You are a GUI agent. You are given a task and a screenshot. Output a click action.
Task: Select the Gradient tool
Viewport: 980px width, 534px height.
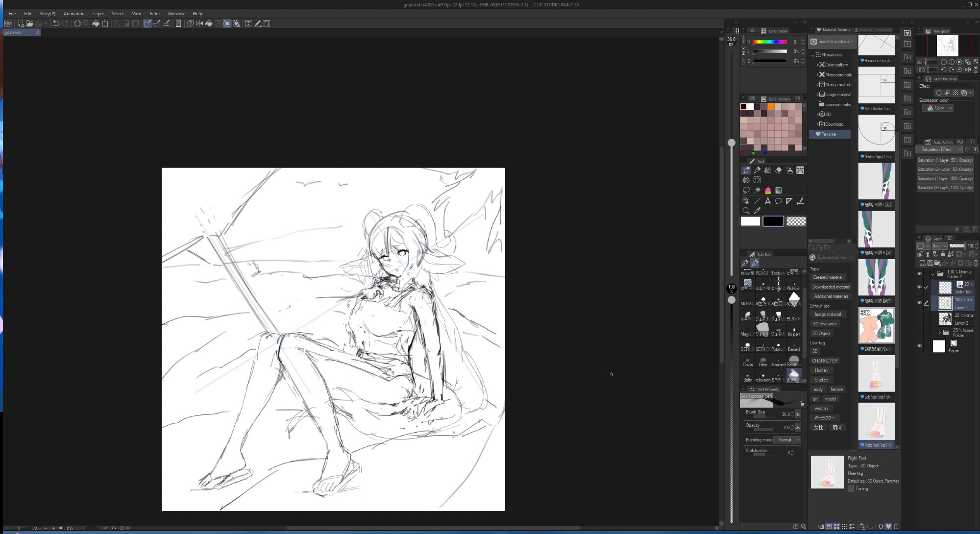point(779,190)
